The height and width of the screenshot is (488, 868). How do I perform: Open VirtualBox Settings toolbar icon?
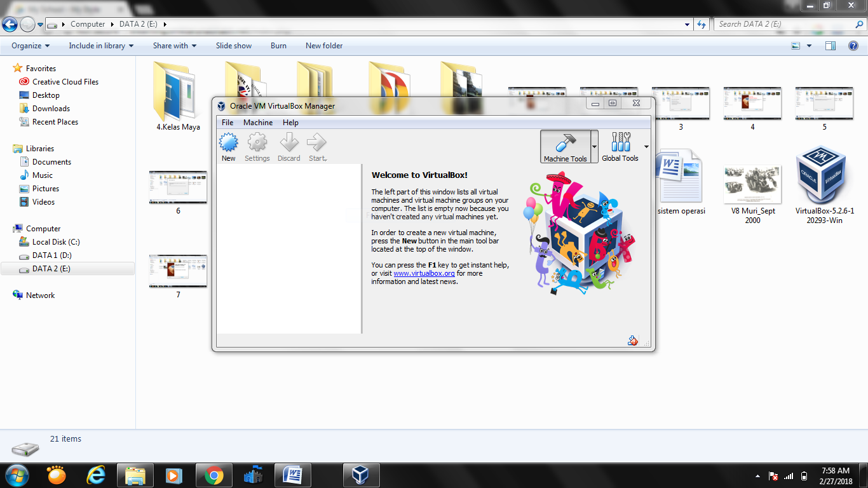[257, 147]
